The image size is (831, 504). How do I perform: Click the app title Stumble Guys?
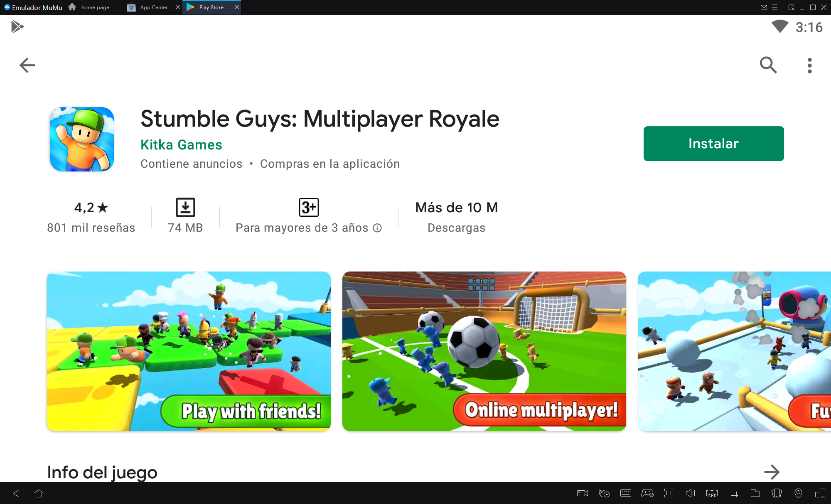point(320,119)
